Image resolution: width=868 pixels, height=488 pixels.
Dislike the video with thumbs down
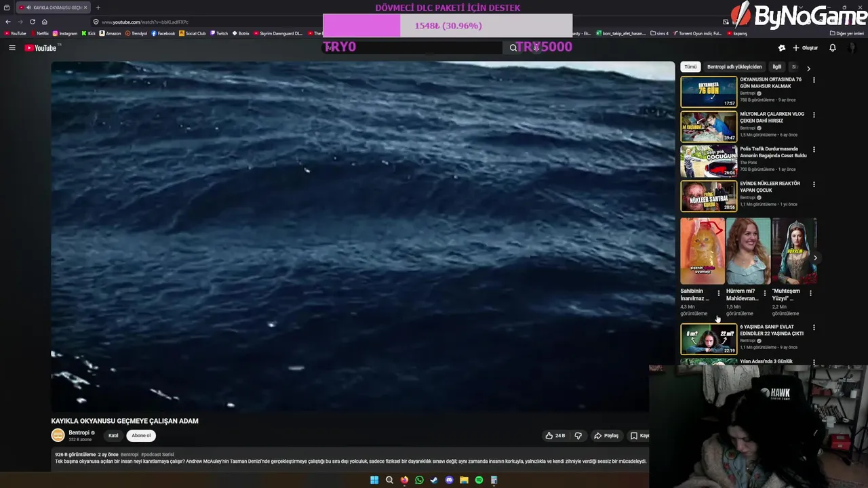tap(578, 436)
